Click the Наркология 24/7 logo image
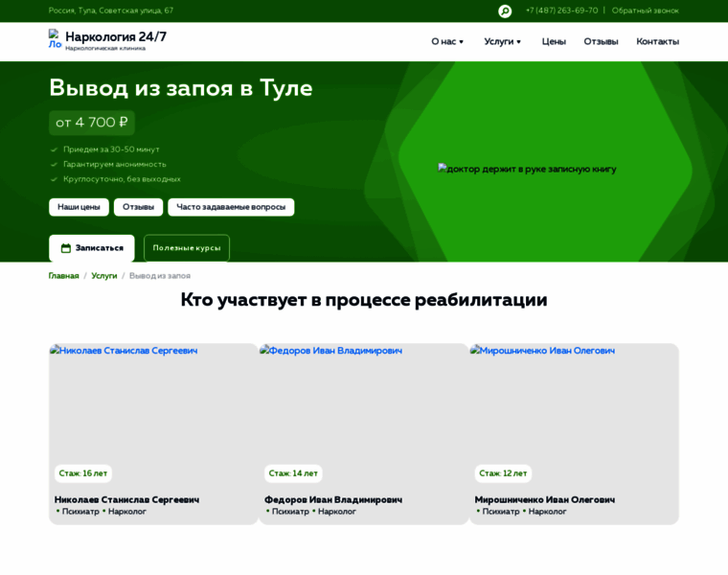 pyautogui.click(x=55, y=38)
